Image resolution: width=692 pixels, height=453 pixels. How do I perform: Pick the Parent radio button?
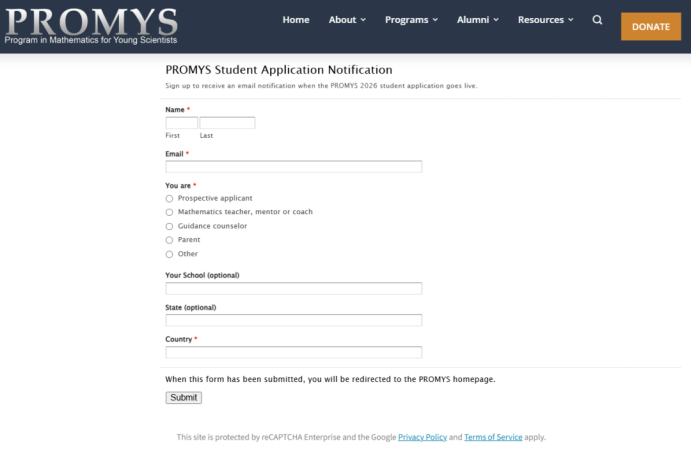[x=169, y=240]
